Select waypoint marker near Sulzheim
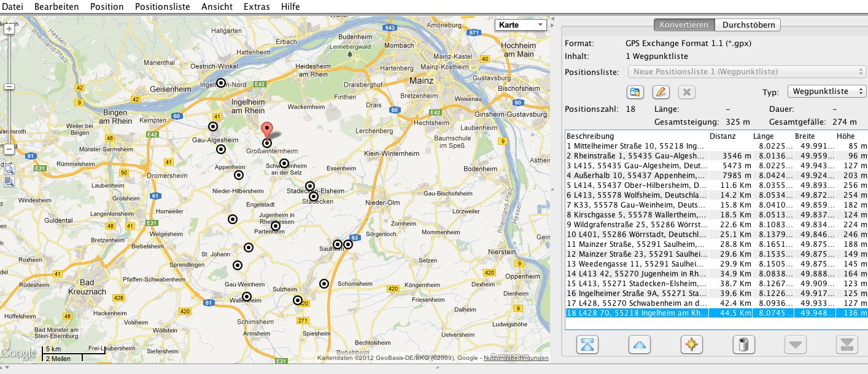Screen dimensions: 868x374 click(x=298, y=300)
